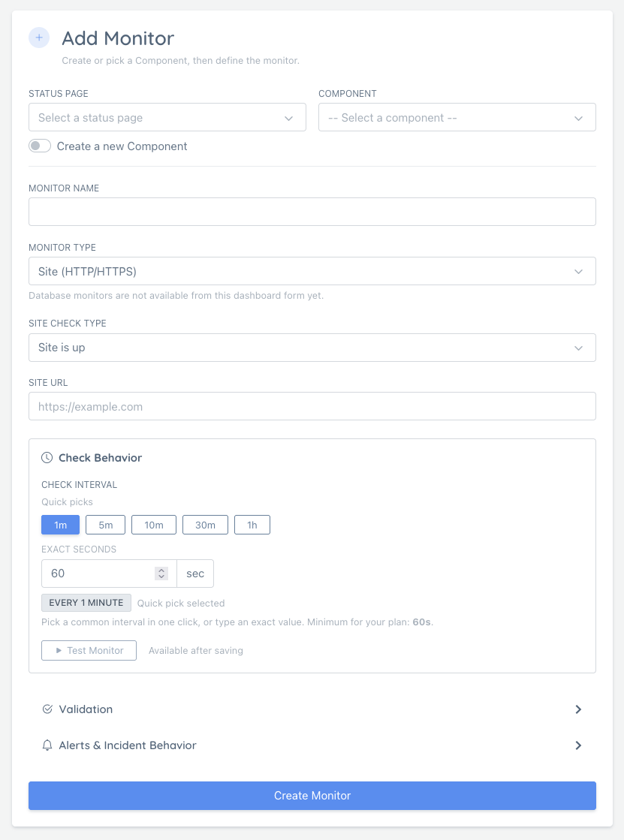Open the Monitor Type dropdown
624x840 pixels.
(312, 271)
